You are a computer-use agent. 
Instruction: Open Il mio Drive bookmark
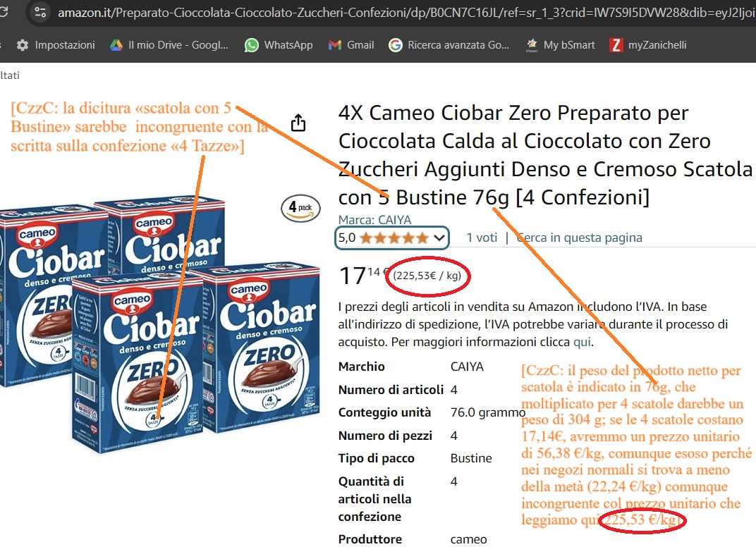[169, 45]
